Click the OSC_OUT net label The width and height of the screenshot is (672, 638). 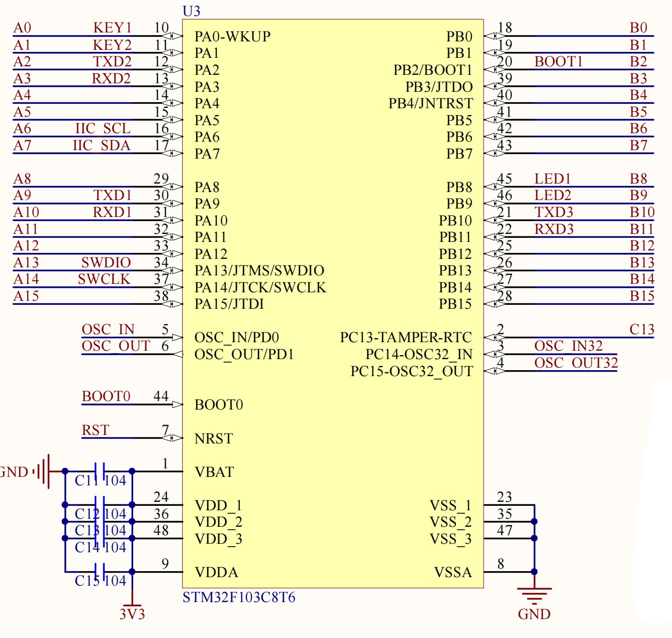click(x=116, y=346)
